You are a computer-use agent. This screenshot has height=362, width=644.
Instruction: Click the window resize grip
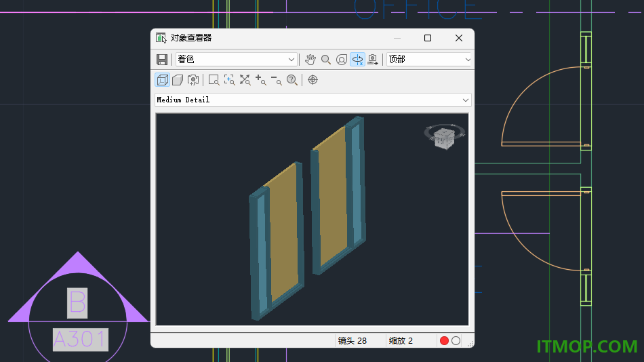[x=470, y=344]
